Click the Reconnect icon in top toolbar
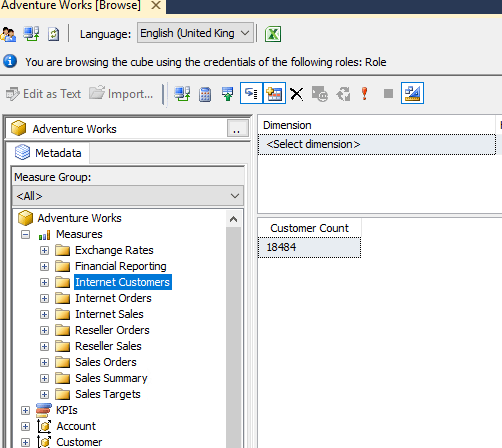Image resolution: width=502 pixels, height=448 pixels. tap(31, 34)
